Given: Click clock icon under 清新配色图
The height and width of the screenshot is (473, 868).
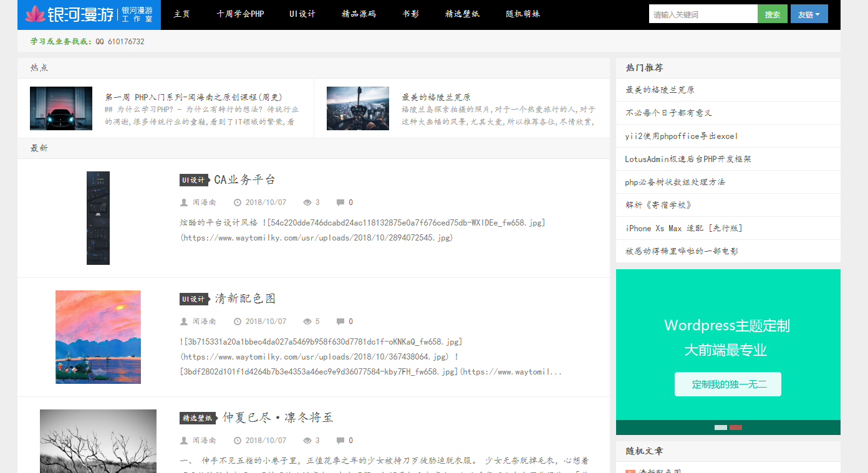Looking at the screenshot, I should tap(238, 322).
